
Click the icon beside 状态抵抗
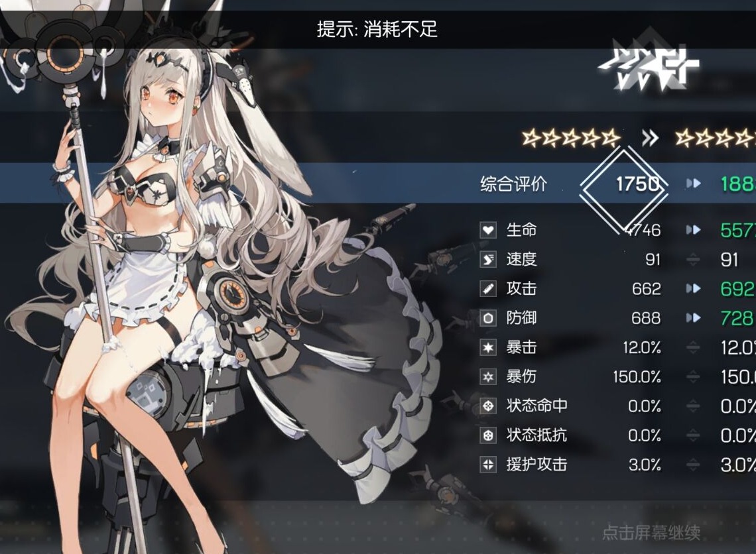[488, 435]
